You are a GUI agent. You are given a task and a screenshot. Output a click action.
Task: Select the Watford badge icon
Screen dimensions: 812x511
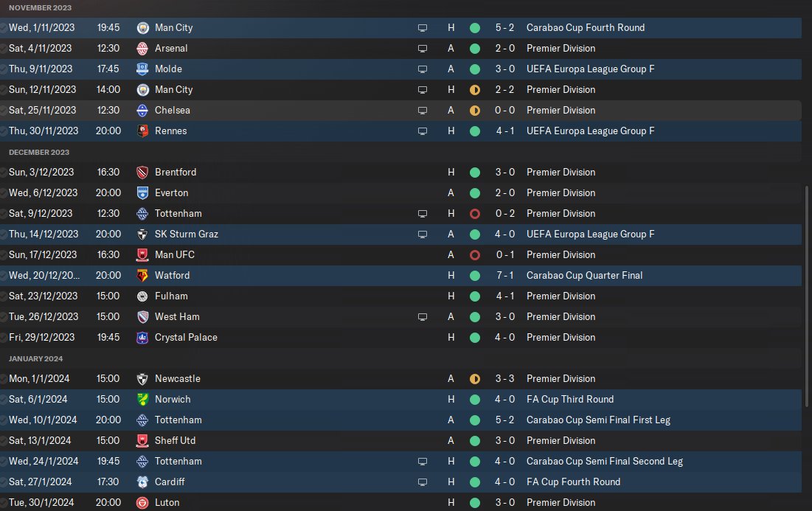(143, 275)
